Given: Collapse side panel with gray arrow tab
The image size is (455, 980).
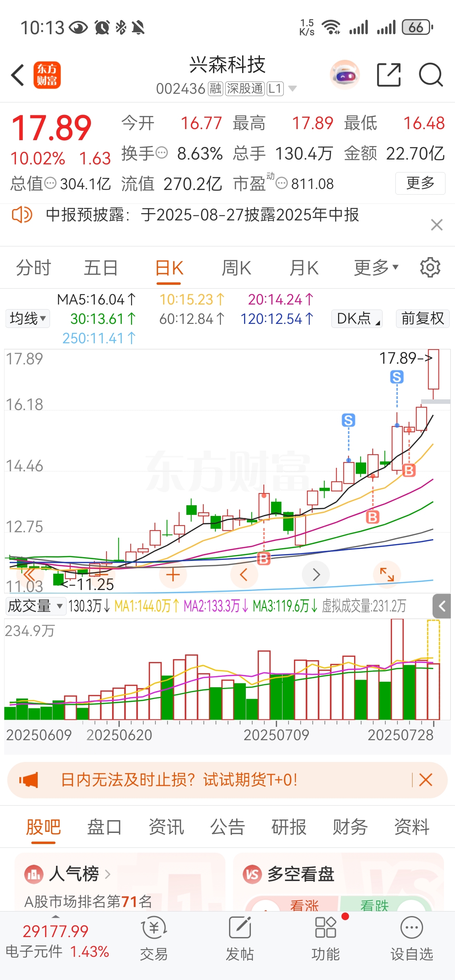Looking at the screenshot, I should pyautogui.click(x=442, y=606).
